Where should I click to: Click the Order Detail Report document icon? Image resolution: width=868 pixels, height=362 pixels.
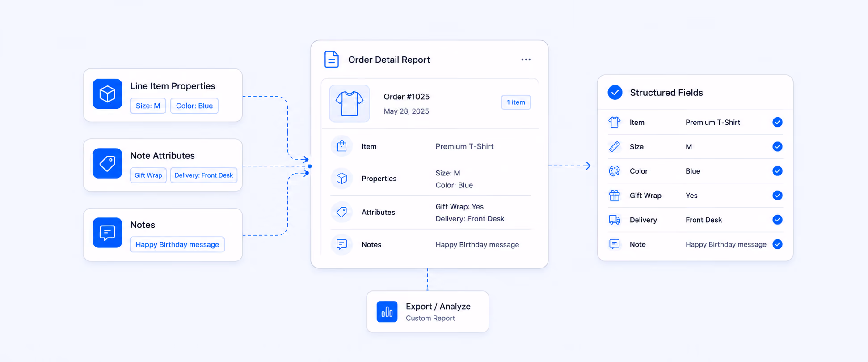point(332,59)
